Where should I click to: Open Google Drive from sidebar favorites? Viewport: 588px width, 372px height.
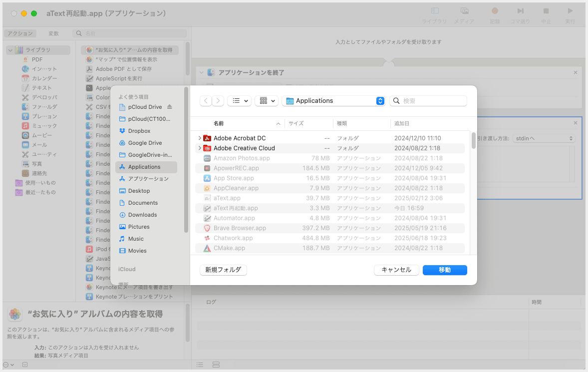tap(145, 143)
